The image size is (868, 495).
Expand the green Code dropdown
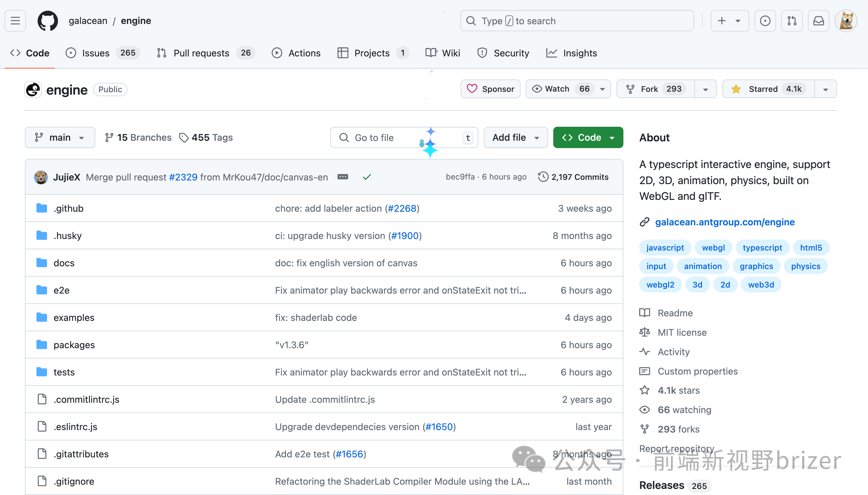[x=588, y=137]
